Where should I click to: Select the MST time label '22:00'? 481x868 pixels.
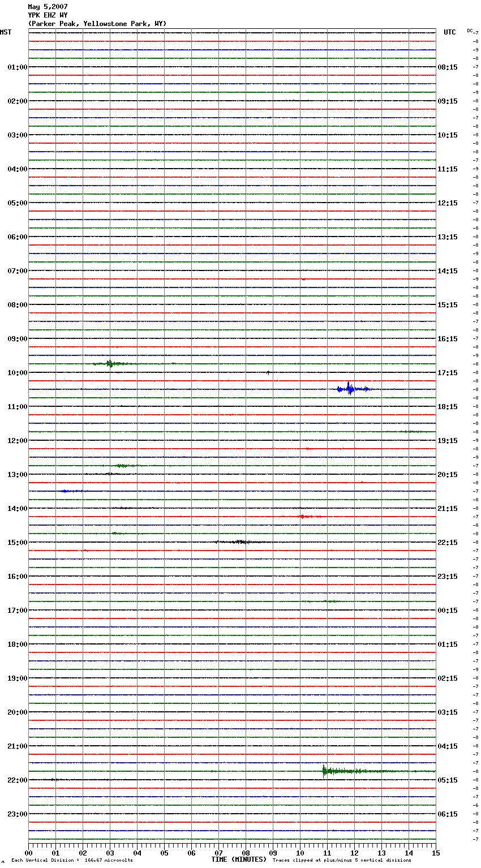click(17, 780)
